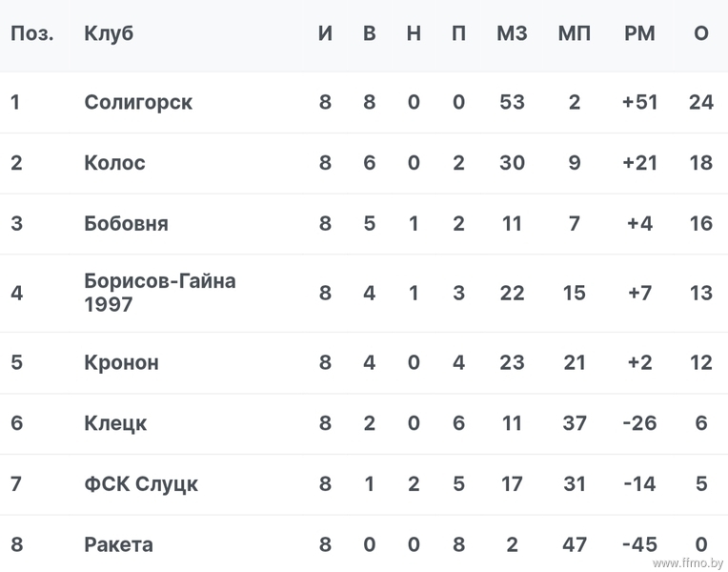Click the РМ goal difference header

[639, 33]
